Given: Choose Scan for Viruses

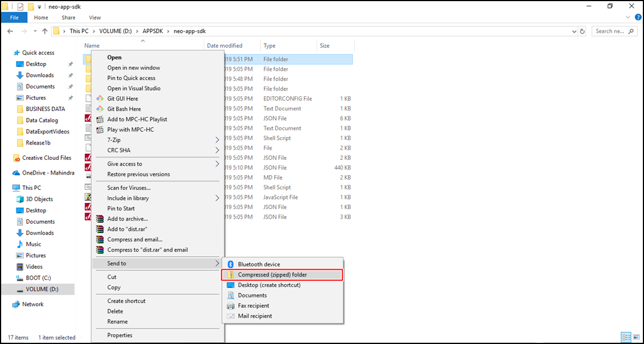Looking at the screenshot, I should click(x=129, y=188).
